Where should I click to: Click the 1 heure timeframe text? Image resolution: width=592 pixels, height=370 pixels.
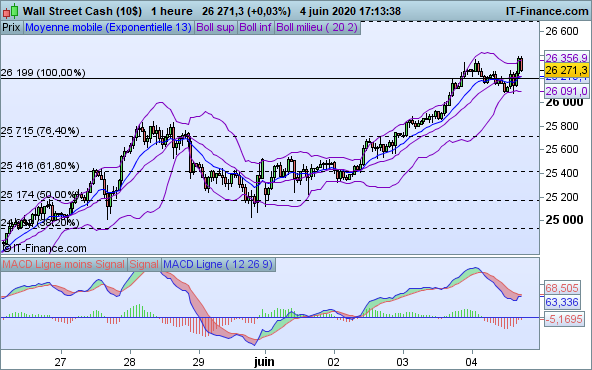tap(172, 11)
